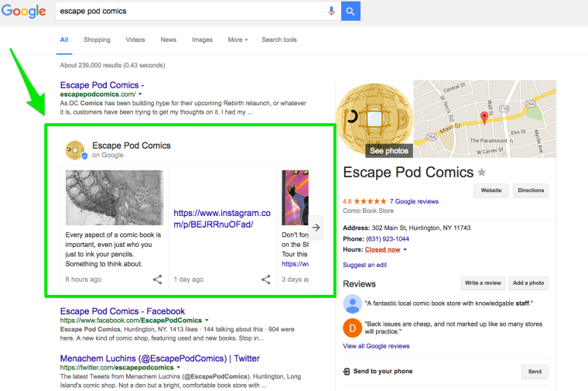This screenshot has height=391, width=588.
Task: Click the "fantastic local comic book store" review quote
Action: pos(449,304)
